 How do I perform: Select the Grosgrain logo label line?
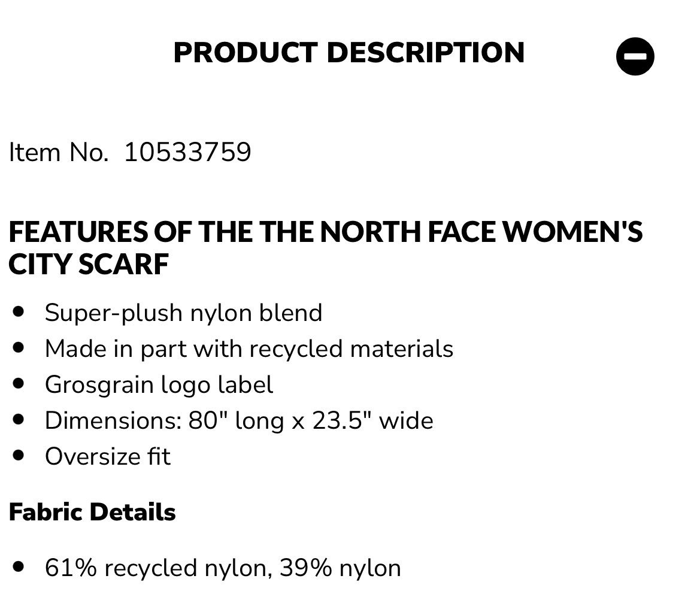[159, 385]
